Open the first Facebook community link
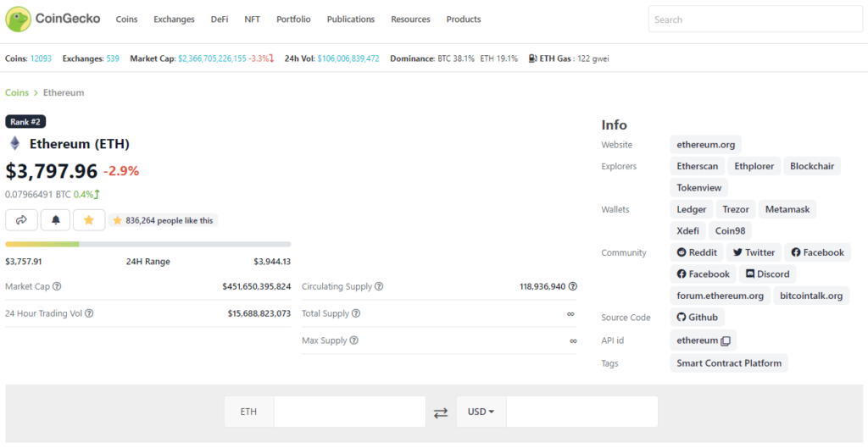 tap(818, 252)
